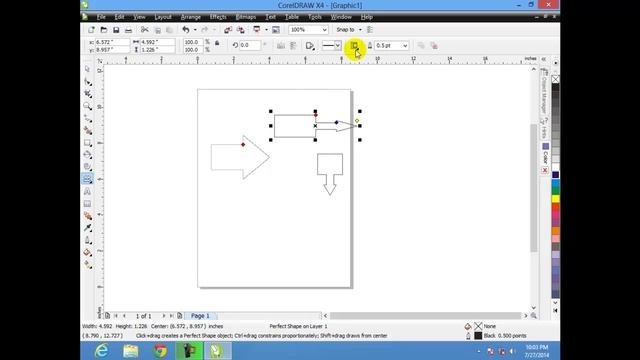Viewport: 640px width, 360px height.
Task: Open the Table menu
Action: pyautogui.click(x=292, y=17)
